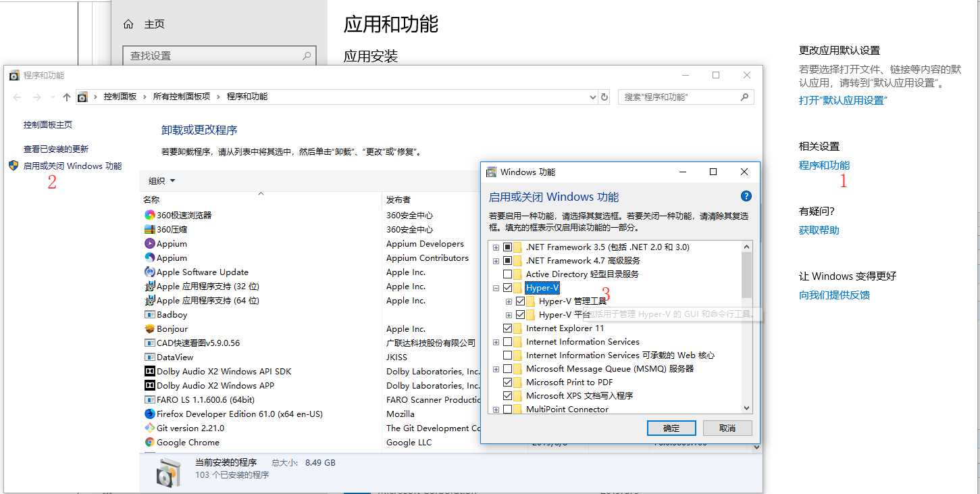The image size is (980, 494).
Task: Click the 360压缩 program icon
Action: pyautogui.click(x=150, y=229)
